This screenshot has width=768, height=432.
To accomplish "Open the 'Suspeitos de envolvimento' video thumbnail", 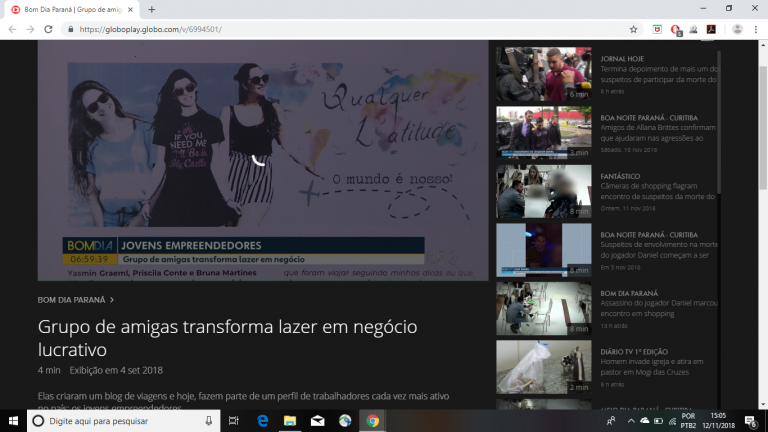I will pos(544,250).
